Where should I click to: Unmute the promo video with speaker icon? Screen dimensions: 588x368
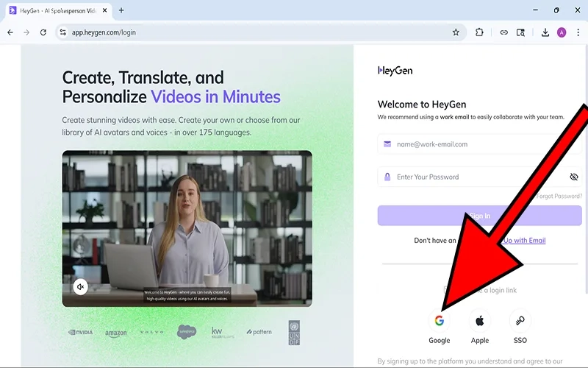[80, 286]
